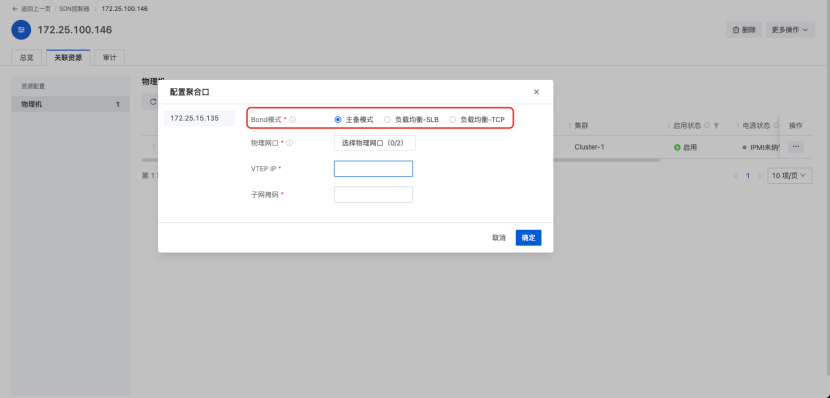
Task: Open 启用状态 info icon
Action: [707, 125]
